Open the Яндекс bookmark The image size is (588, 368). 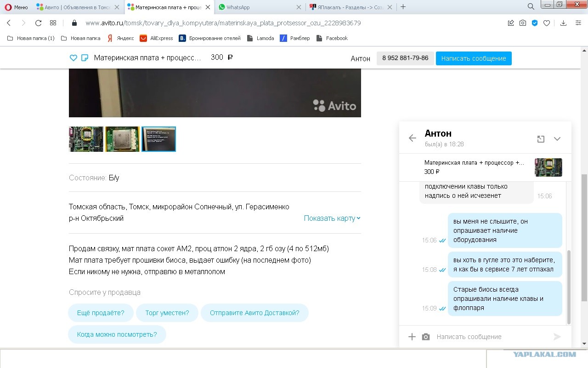(x=121, y=38)
